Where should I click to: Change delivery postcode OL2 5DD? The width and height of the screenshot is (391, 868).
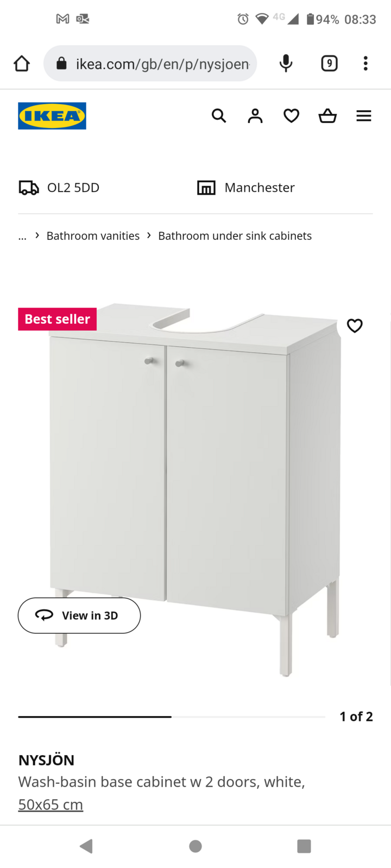[x=59, y=188]
